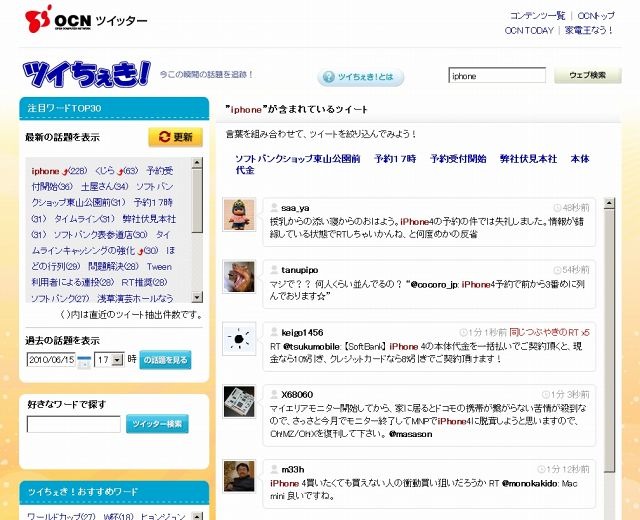The height and width of the screenshot is (520, 640).
Task: Open saa_ya avatar thumbnail
Action: (x=239, y=215)
